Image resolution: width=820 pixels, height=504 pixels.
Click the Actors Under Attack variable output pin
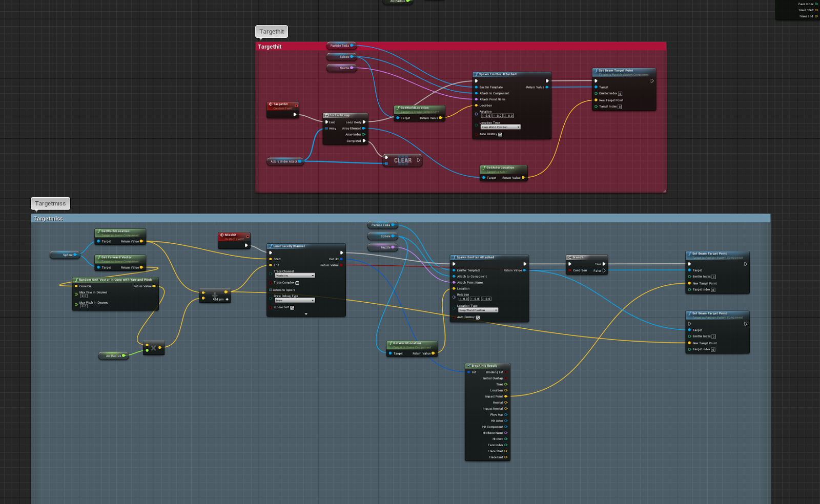[300, 161]
